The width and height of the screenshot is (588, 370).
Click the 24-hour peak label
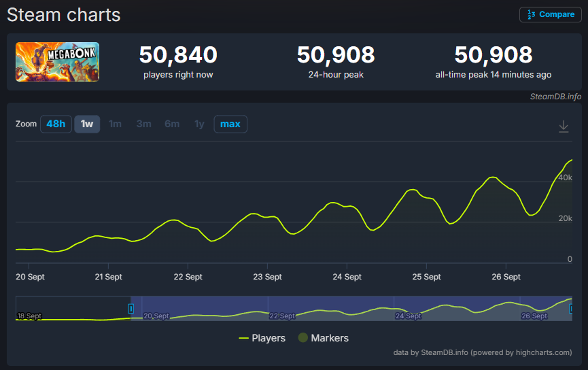pyautogui.click(x=336, y=75)
